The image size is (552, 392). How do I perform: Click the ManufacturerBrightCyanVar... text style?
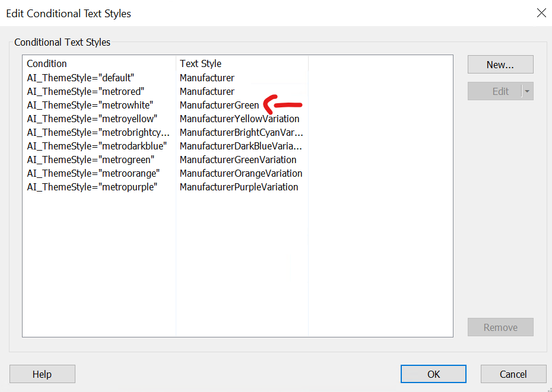pos(241,132)
